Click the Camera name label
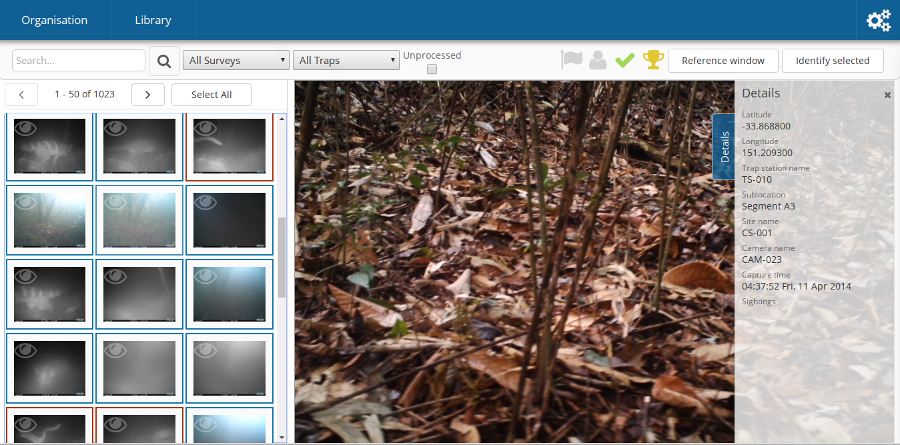 click(768, 248)
